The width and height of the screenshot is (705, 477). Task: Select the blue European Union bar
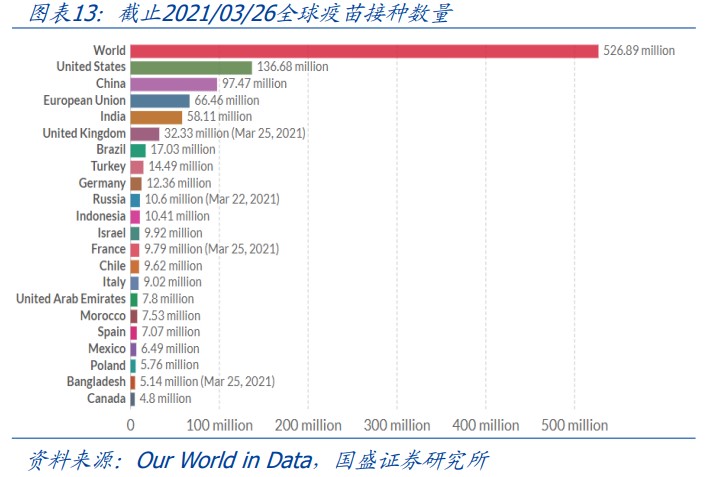pyautogui.click(x=160, y=101)
